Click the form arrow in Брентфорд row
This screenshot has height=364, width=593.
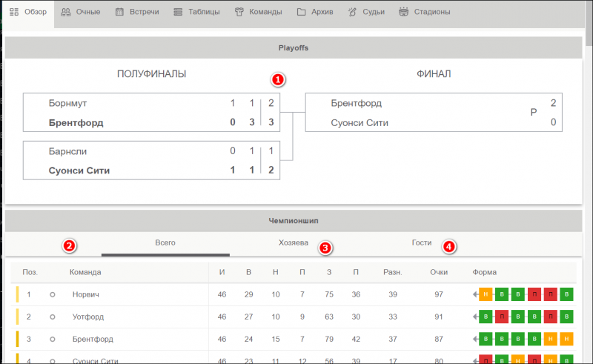[x=475, y=339]
